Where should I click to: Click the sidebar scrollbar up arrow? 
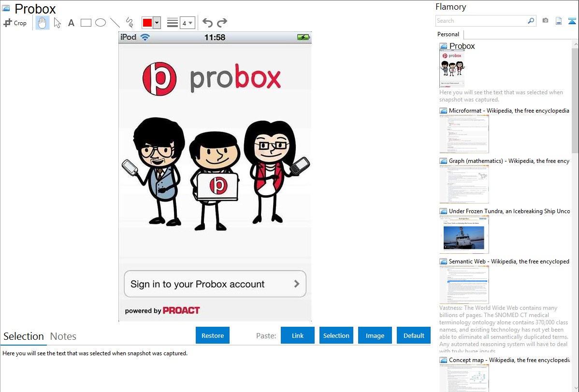click(575, 44)
